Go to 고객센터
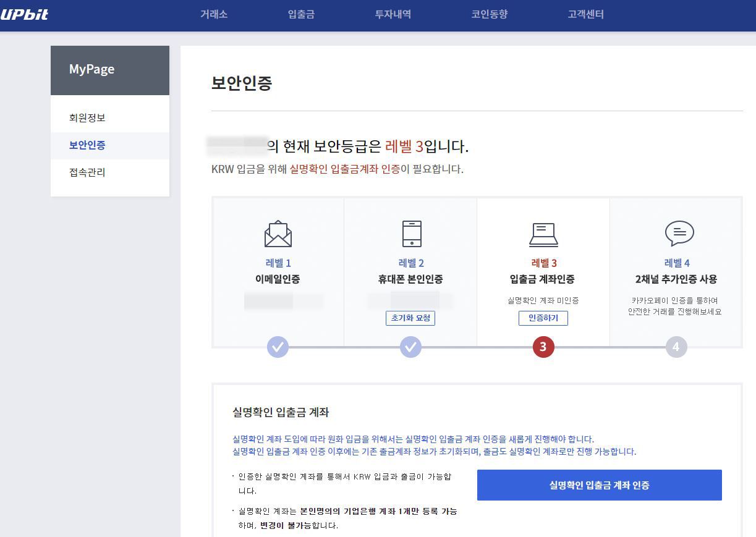The image size is (756, 537). pos(585,14)
